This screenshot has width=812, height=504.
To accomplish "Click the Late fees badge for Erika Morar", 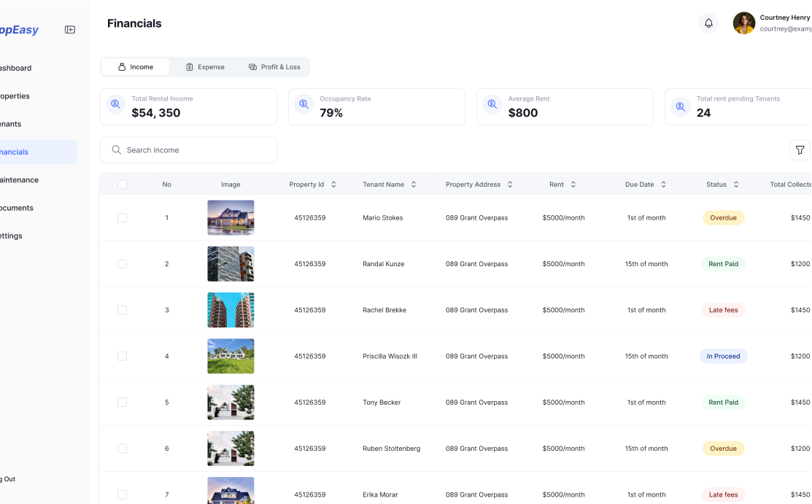I will click(x=723, y=495).
